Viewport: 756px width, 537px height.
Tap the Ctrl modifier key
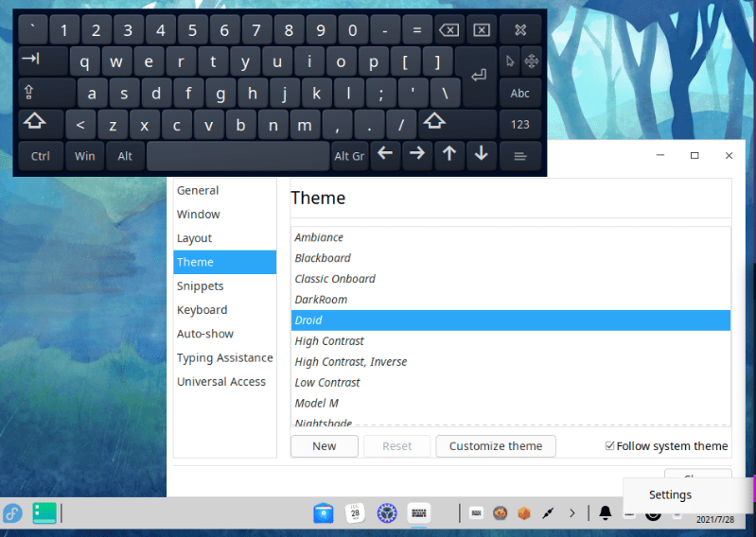pos(41,156)
